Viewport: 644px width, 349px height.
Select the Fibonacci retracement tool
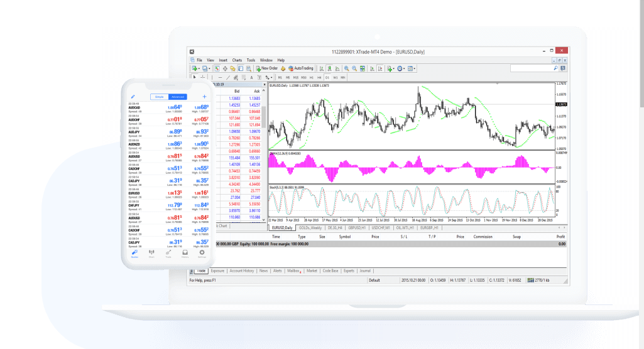[x=244, y=77]
